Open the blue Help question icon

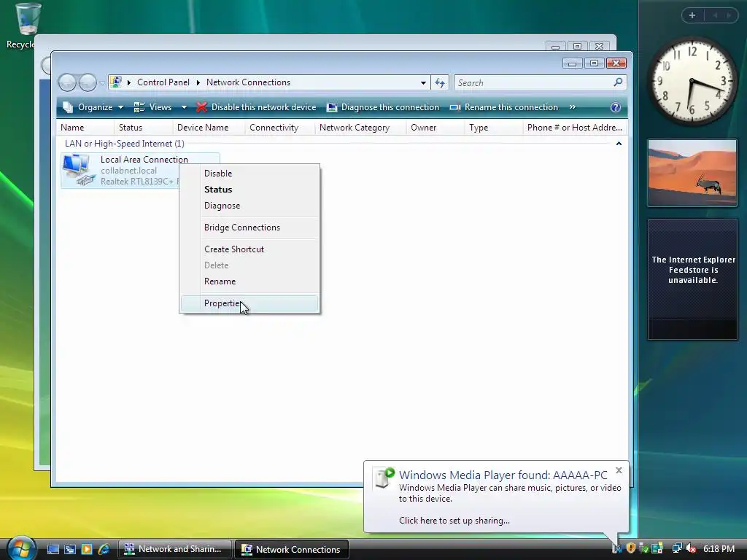tap(616, 107)
